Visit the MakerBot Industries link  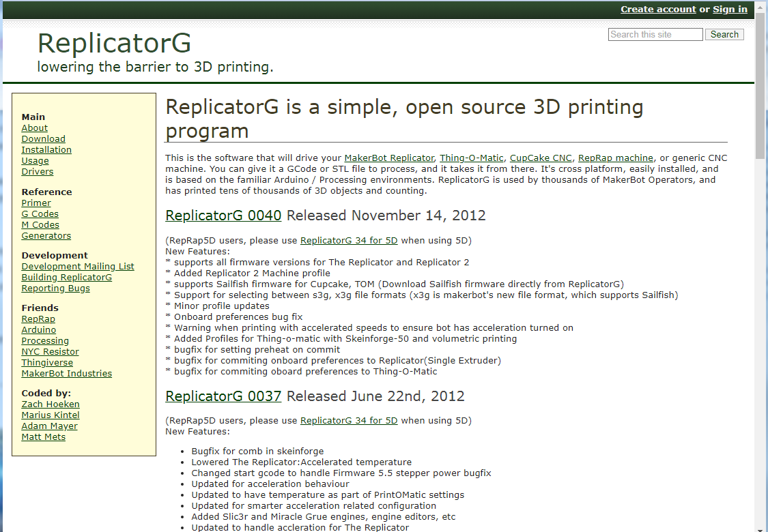click(x=67, y=374)
